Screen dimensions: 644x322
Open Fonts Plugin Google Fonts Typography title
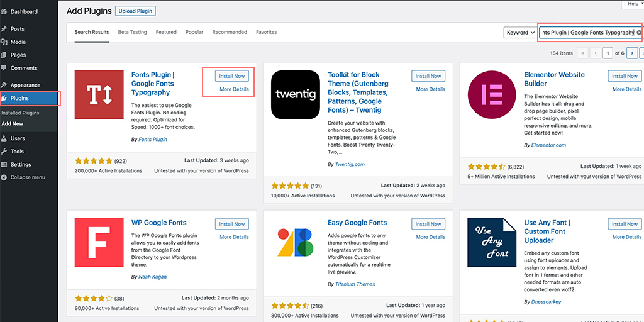[x=153, y=84]
